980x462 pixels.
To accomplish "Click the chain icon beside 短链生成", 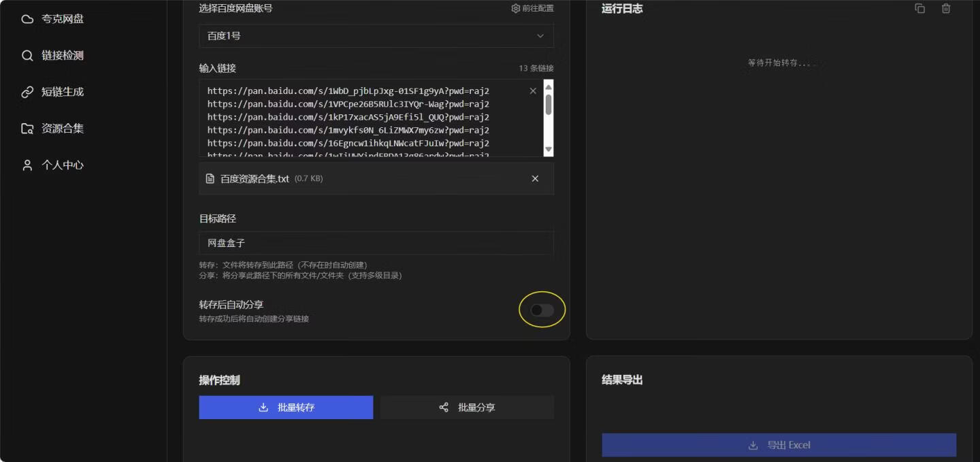I will [x=27, y=92].
